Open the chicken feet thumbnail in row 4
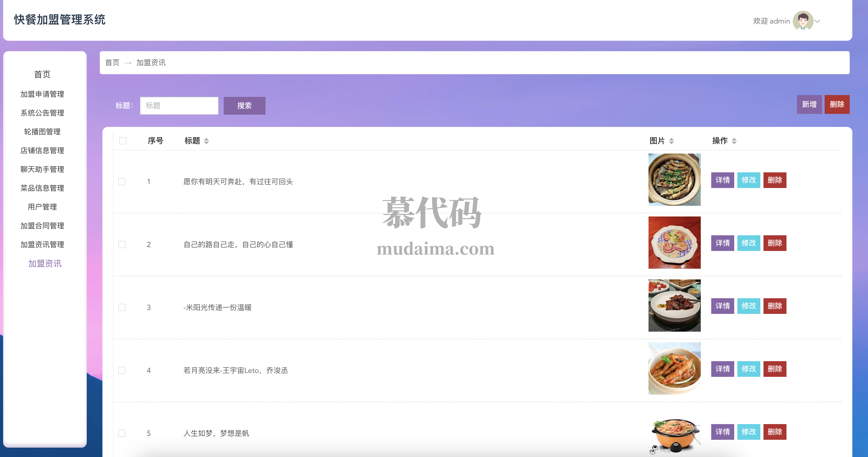This screenshot has width=868, height=457. [674, 368]
